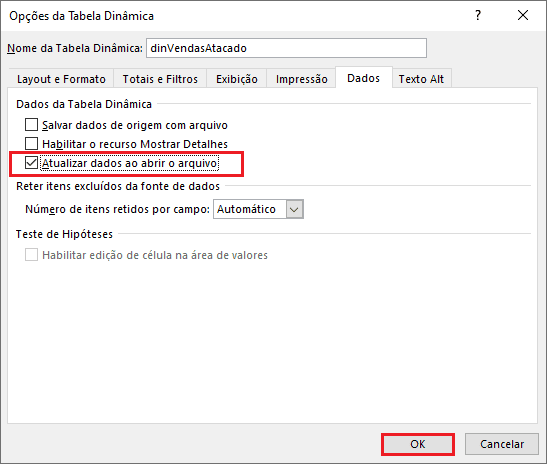The height and width of the screenshot is (464, 547).
Task: Open the Totais e Filtros tab
Action: [x=160, y=79]
